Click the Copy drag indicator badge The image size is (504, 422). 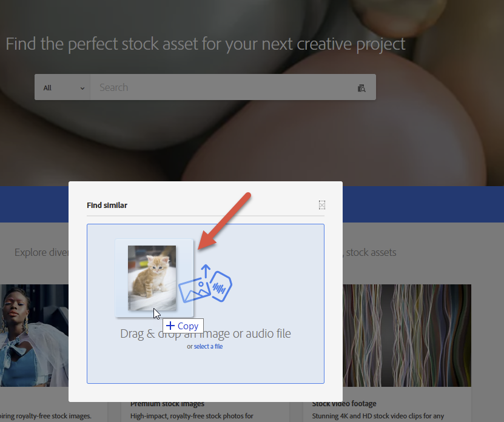click(183, 326)
